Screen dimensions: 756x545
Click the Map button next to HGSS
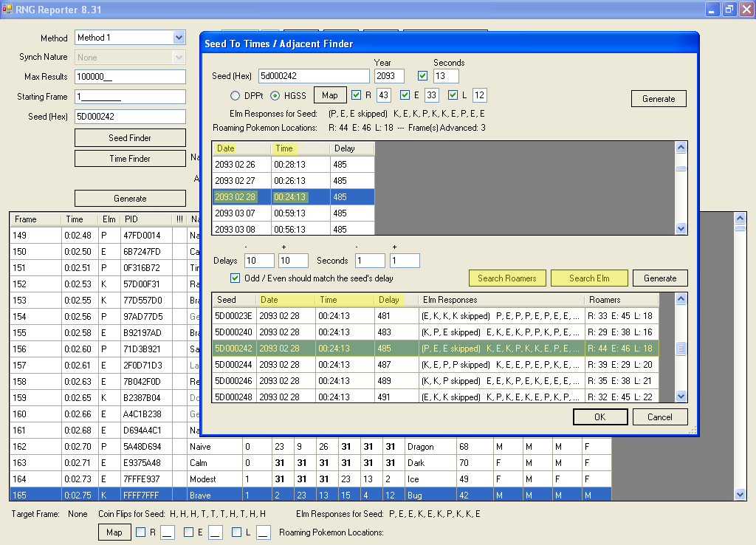329,95
